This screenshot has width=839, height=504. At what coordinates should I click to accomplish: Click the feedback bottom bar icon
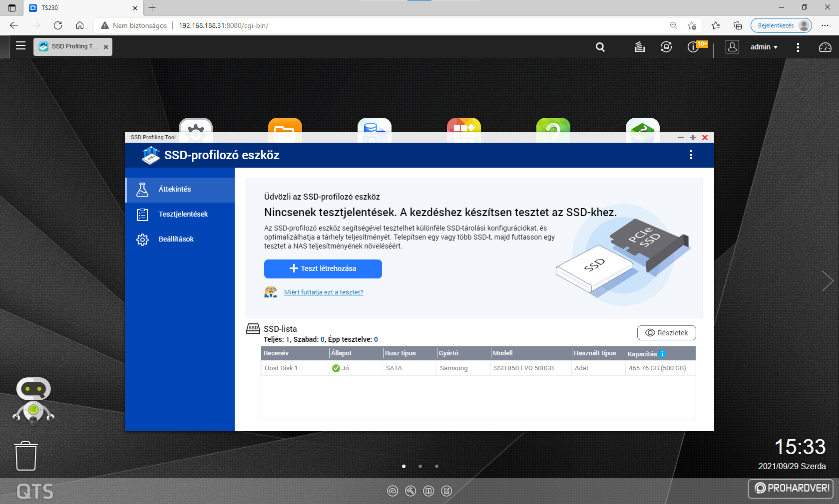(x=446, y=491)
